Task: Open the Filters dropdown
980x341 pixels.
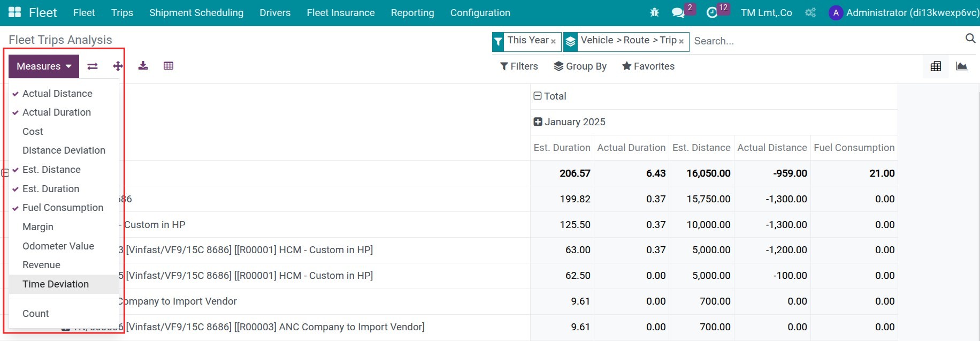Action: pos(519,66)
